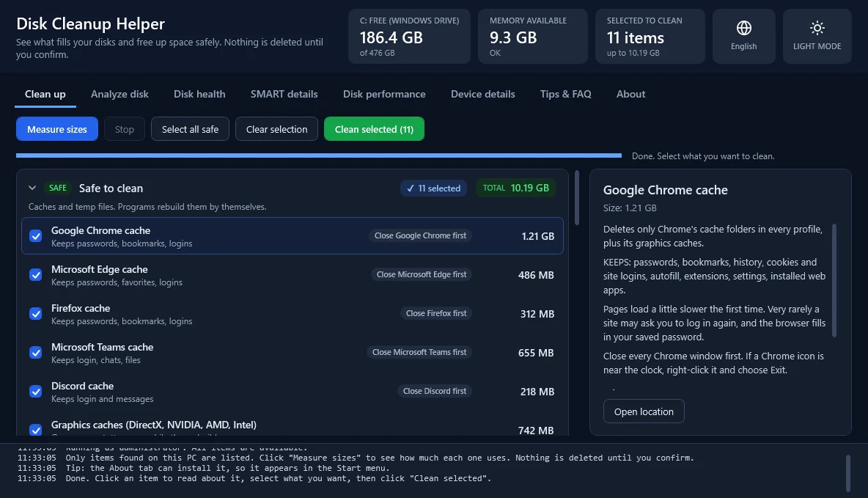Switch to the Analyze disk tab
The image size is (868, 498).
pos(119,94)
